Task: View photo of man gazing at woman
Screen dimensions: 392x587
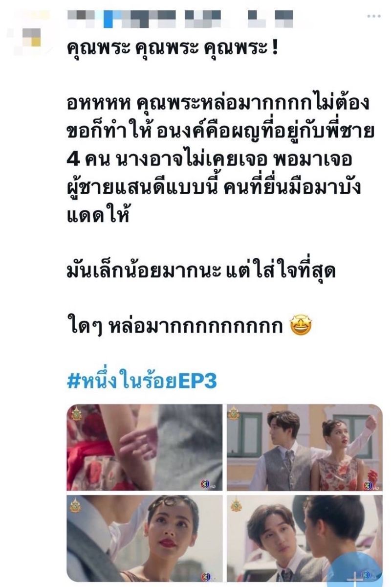Action: click(305, 539)
